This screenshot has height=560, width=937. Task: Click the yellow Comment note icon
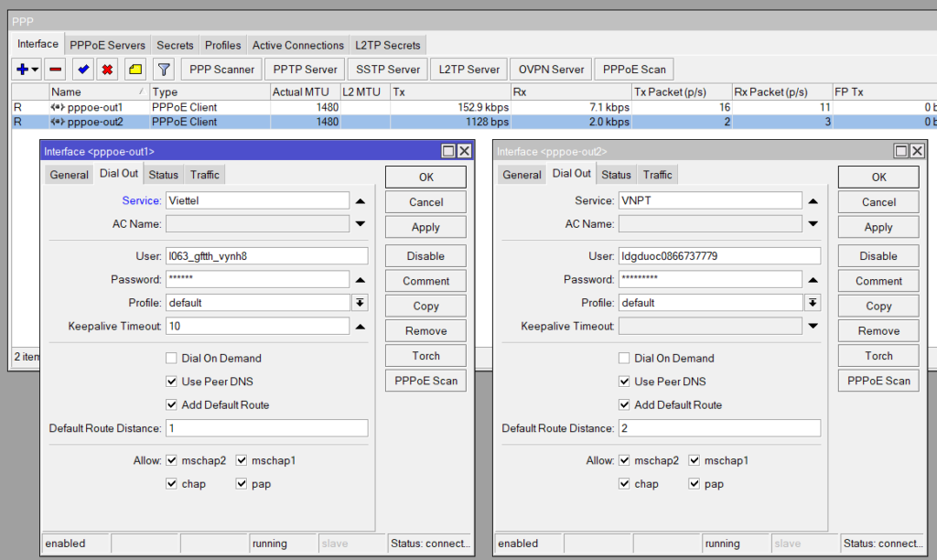click(x=135, y=70)
